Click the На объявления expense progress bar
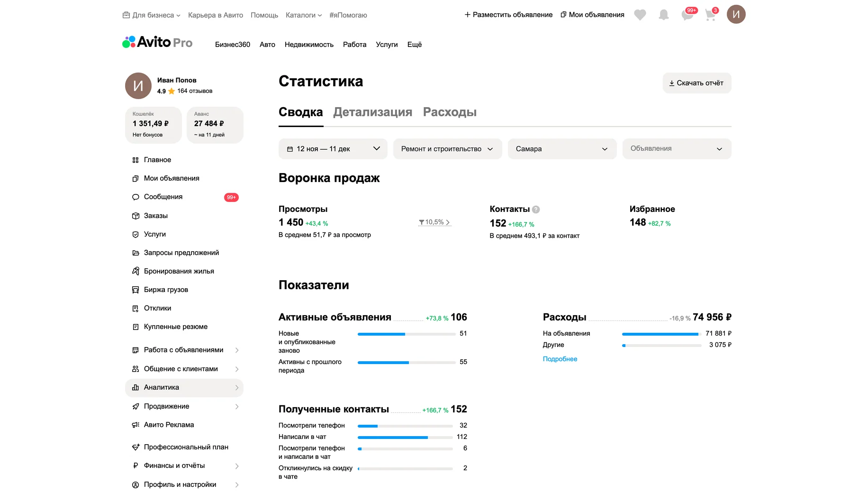868x493 pixels. tap(662, 334)
